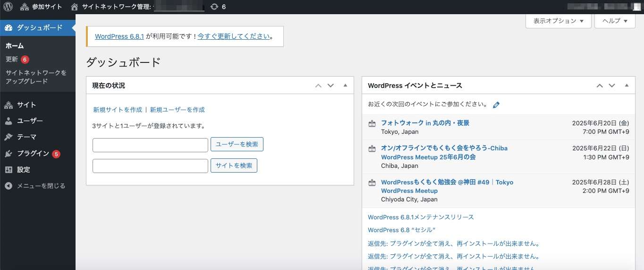This screenshot has height=270, width=644.
Task: Open サイトネットワーク管理 in the admin bar
Action: (137, 7)
